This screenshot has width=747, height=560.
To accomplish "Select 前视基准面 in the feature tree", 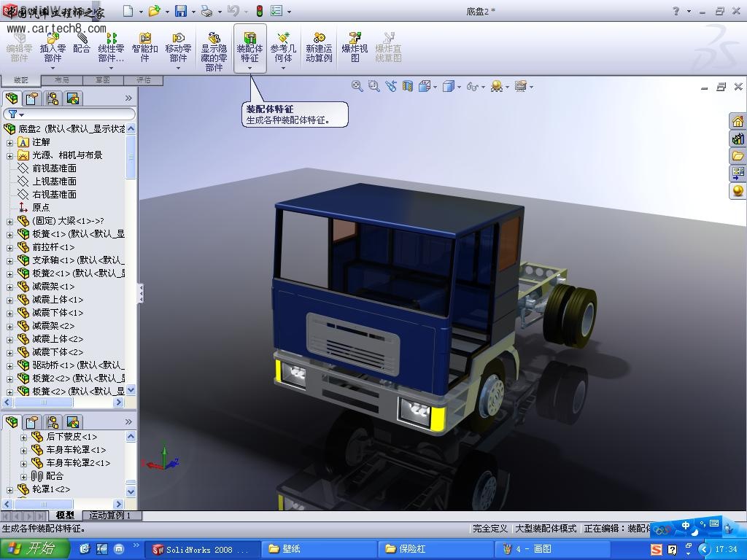I will 54,168.
